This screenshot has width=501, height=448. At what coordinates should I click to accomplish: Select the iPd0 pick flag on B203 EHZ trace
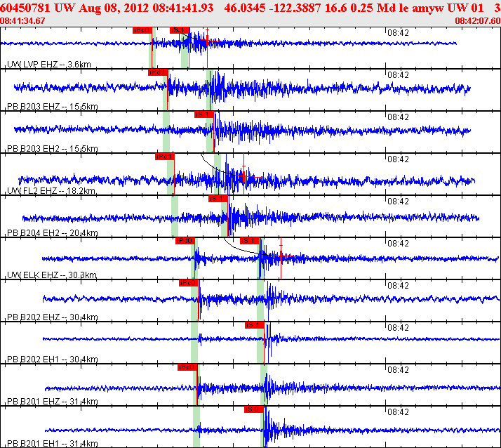point(158,72)
